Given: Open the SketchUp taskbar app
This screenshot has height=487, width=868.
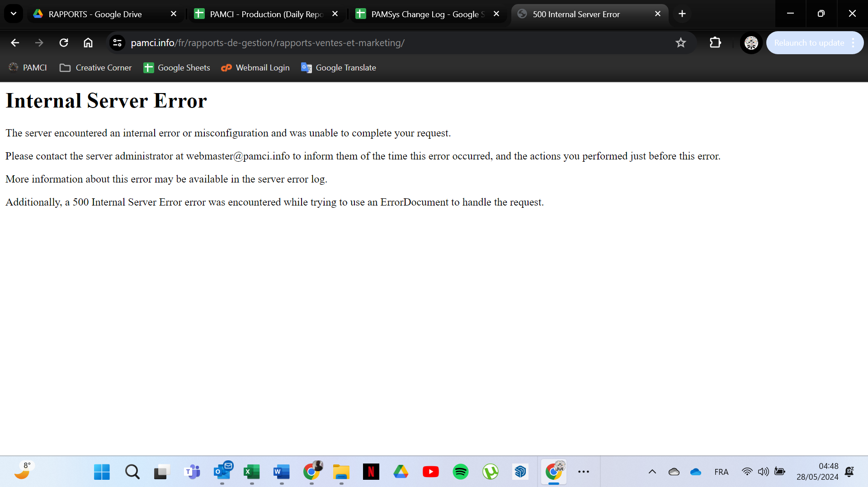Looking at the screenshot, I should pos(520,472).
